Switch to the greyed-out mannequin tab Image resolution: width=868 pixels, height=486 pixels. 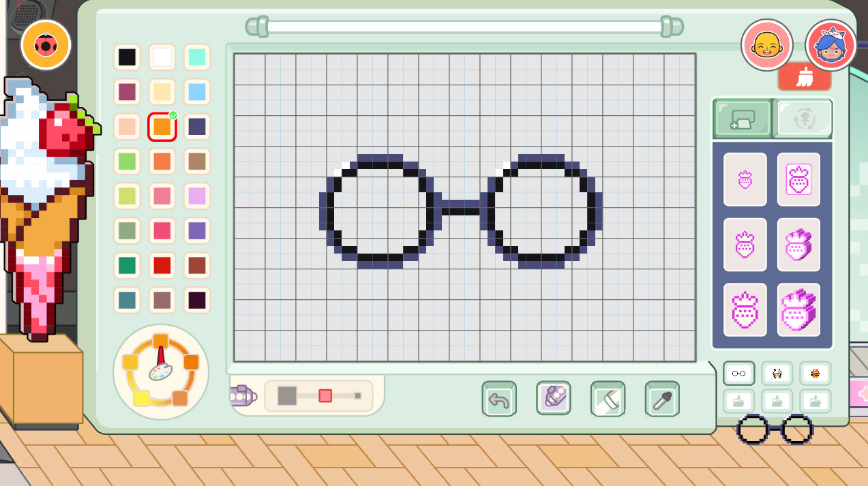point(803,119)
